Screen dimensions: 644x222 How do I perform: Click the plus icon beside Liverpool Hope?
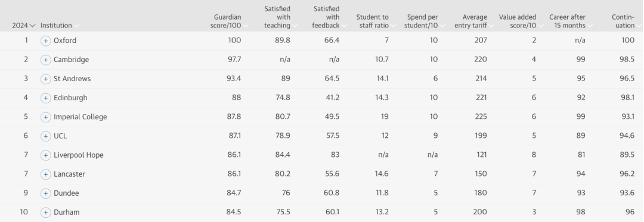tap(45, 155)
